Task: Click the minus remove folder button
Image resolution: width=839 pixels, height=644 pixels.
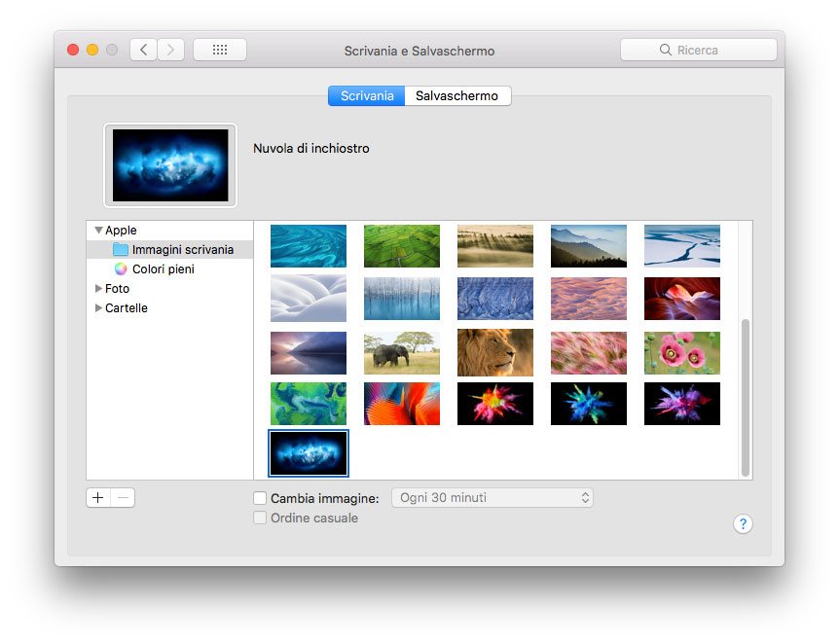Action: click(x=123, y=498)
